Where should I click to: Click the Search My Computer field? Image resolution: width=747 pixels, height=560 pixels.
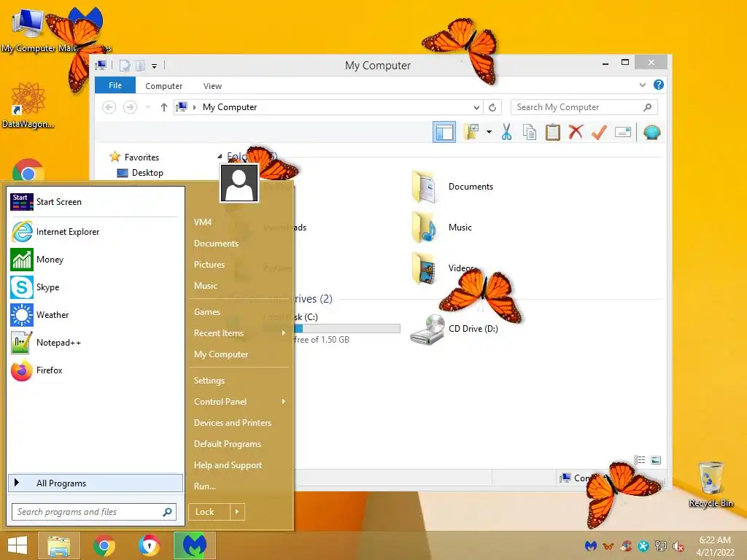(x=584, y=107)
